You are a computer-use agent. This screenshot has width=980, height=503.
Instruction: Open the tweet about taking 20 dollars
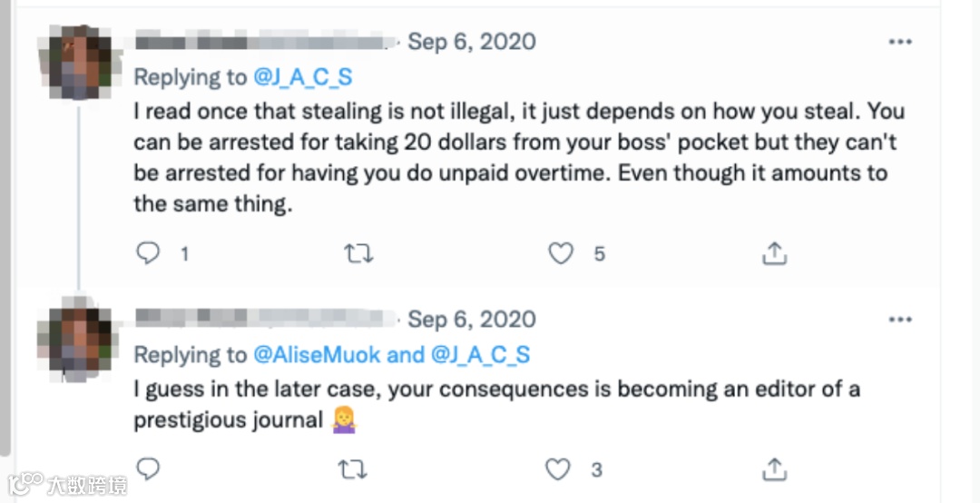click(508, 158)
